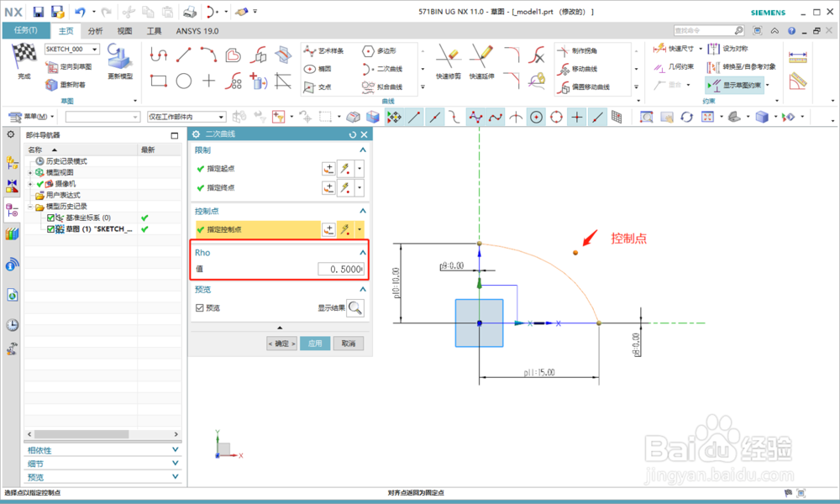Viewport: 840px width, 504px height.
Task: Switch to the 工具 tools tab
Action: (x=155, y=31)
